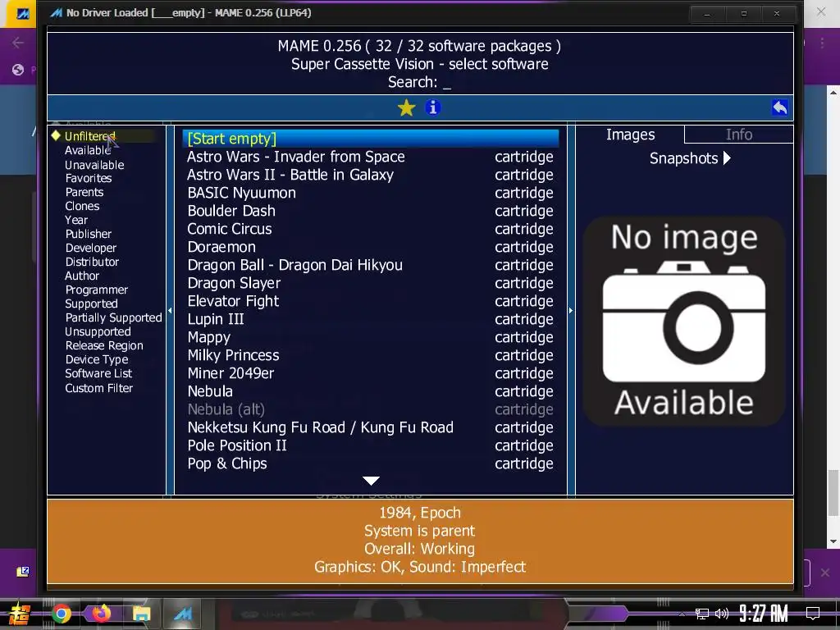
Task: Filter software by Publisher
Action: pyautogui.click(x=89, y=234)
